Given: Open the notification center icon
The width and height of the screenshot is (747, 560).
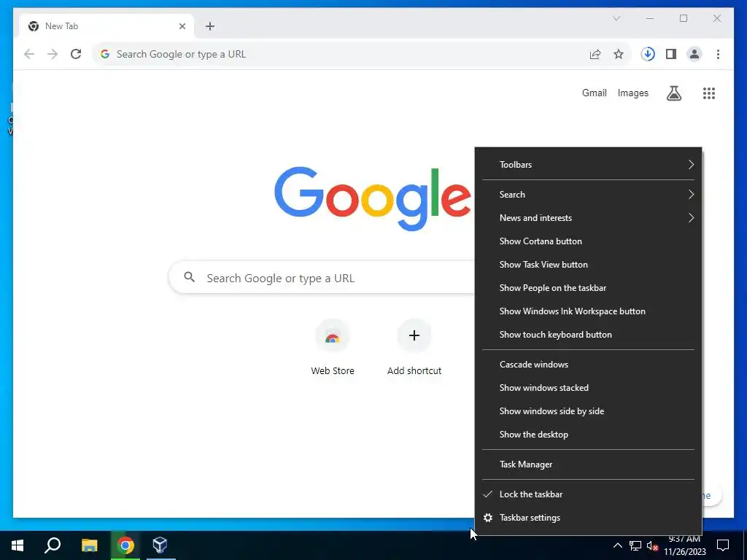Looking at the screenshot, I should click(x=723, y=545).
